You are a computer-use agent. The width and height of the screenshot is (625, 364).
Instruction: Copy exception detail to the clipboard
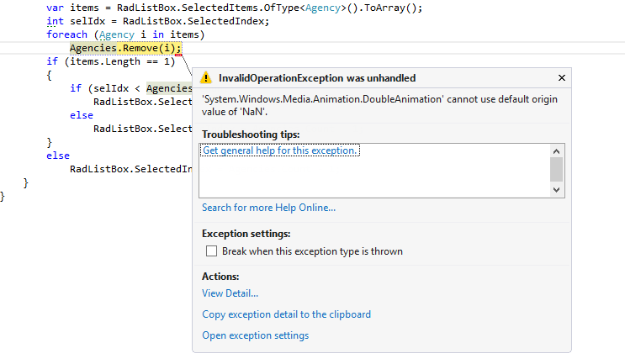[x=286, y=314]
